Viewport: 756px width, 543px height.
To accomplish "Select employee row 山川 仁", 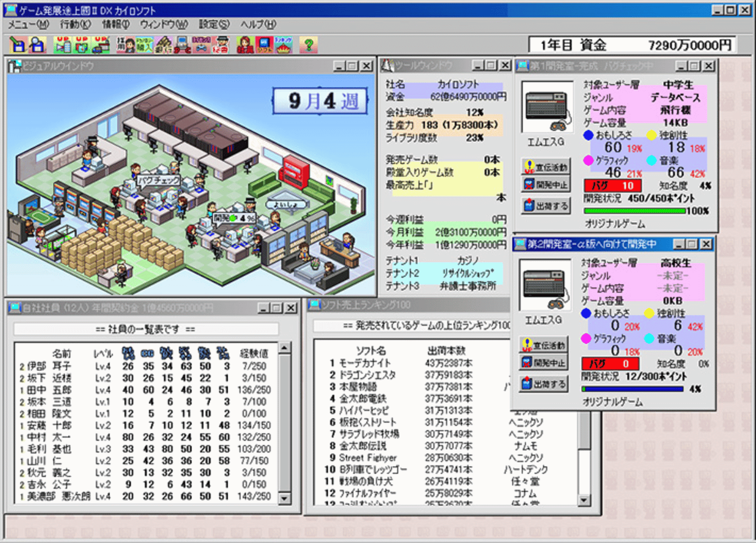I will click(x=147, y=461).
